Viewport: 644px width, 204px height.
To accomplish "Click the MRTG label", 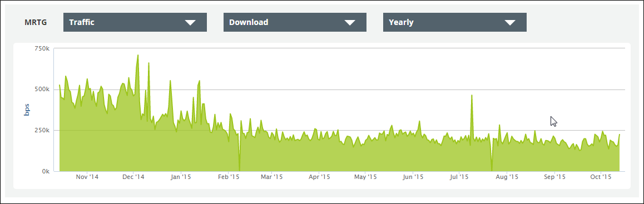I will [36, 22].
